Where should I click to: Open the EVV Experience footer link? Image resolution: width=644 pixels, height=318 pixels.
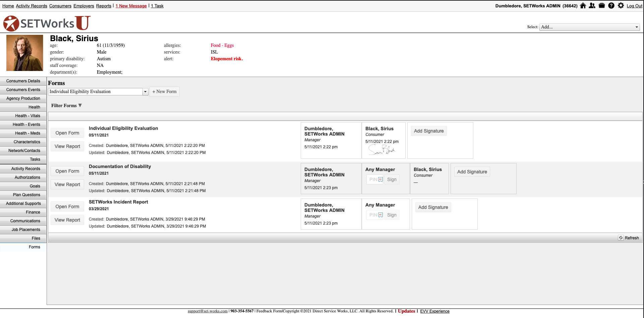point(435,311)
